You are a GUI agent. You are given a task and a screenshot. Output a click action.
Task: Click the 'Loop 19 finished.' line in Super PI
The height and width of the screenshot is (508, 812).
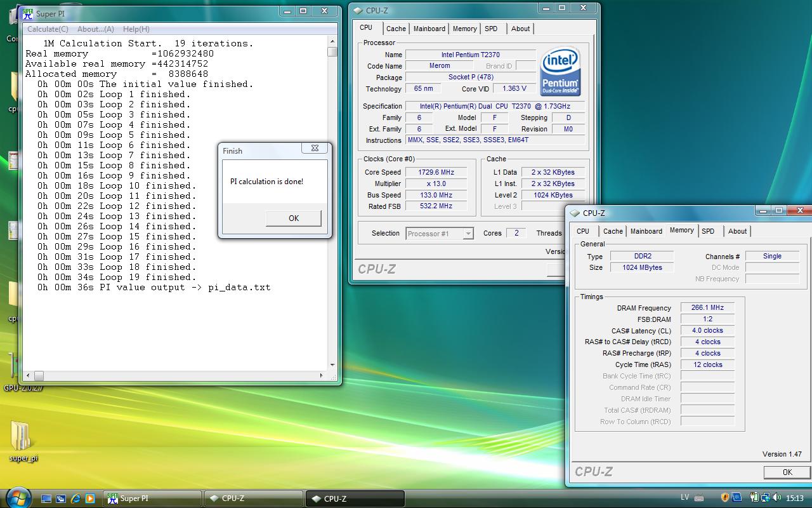click(x=117, y=277)
